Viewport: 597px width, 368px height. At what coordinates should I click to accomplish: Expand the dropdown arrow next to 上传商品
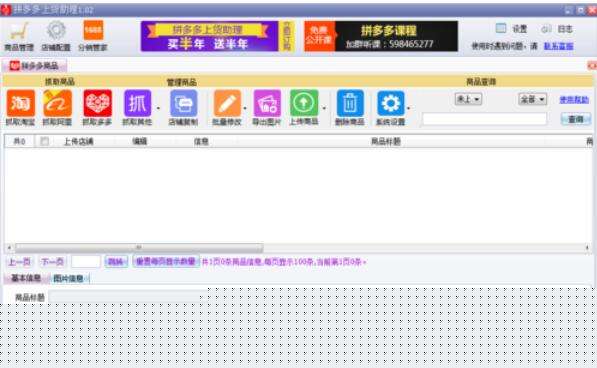324,108
